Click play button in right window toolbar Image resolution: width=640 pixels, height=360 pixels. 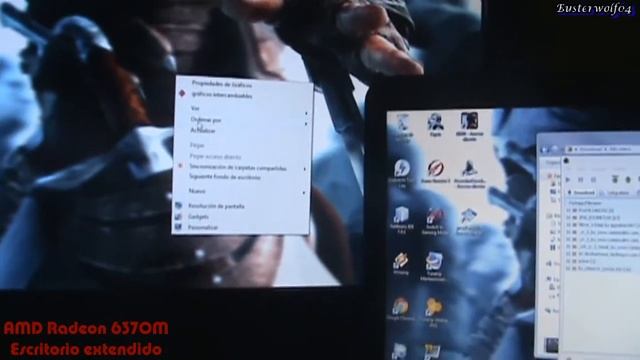click(x=567, y=179)
